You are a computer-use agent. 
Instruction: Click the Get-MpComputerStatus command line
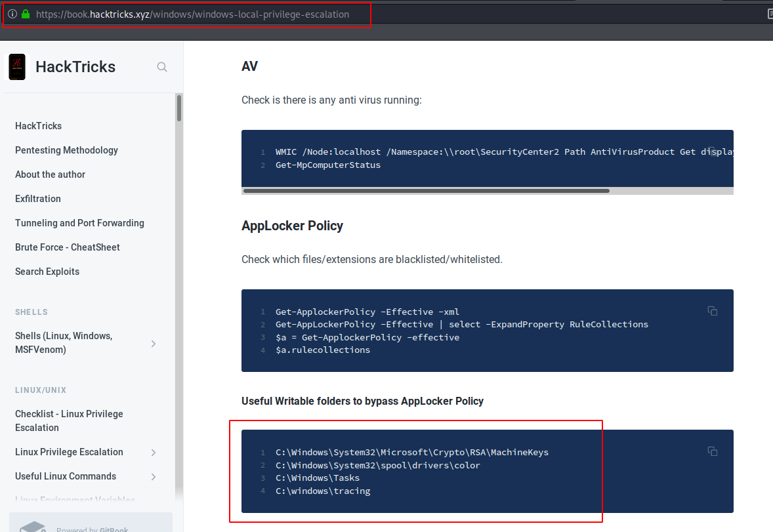[x=328, y=165]
